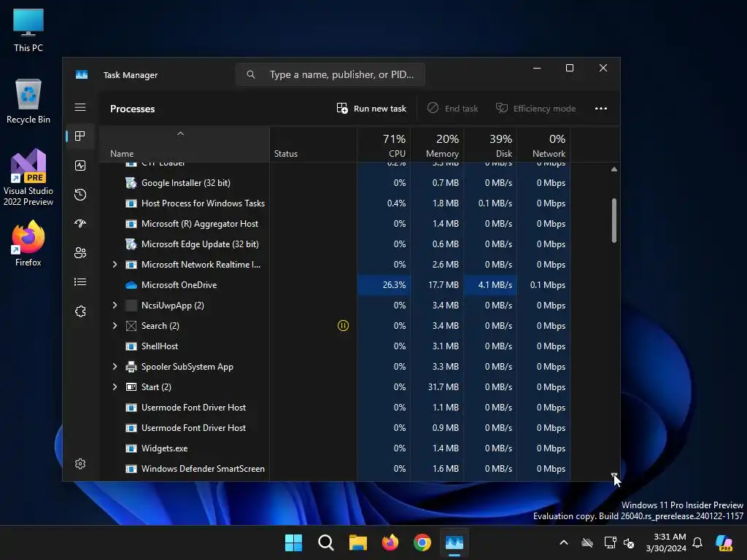Sort by the Network column header
Viewport: 747px width, 560px height.
click(x=543, y=145)
